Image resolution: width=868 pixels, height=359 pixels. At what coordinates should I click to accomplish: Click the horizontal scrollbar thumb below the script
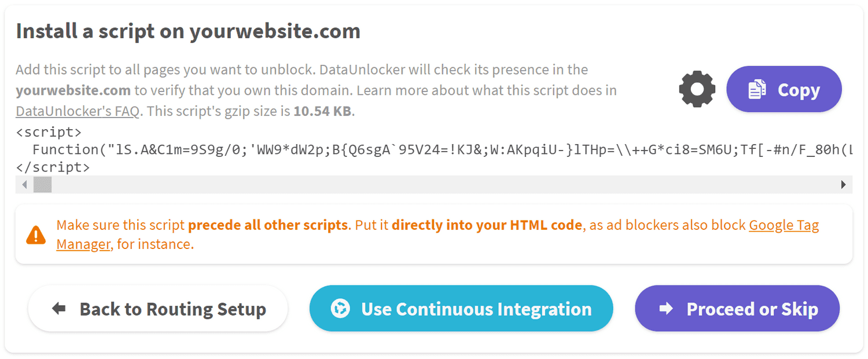pyautogui.click(x=43, y=184)
